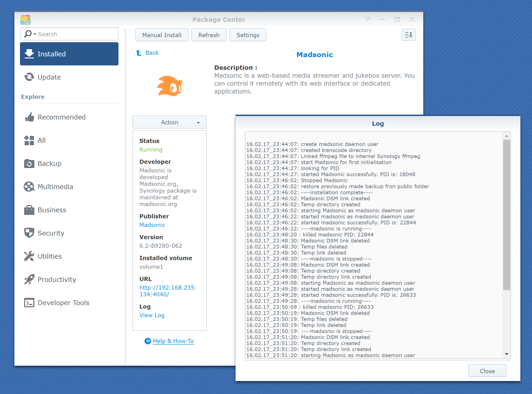
Task: Click the "installation complete" log line
Action: point(309,193)
